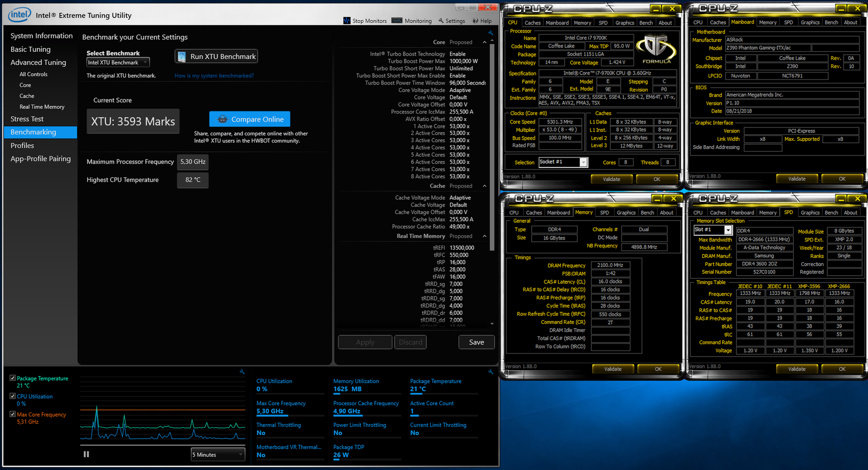This screenshot has width=868, height=470.
Task: Open the Slot #1 memory slot dropdown
Action: click(712, 230)
